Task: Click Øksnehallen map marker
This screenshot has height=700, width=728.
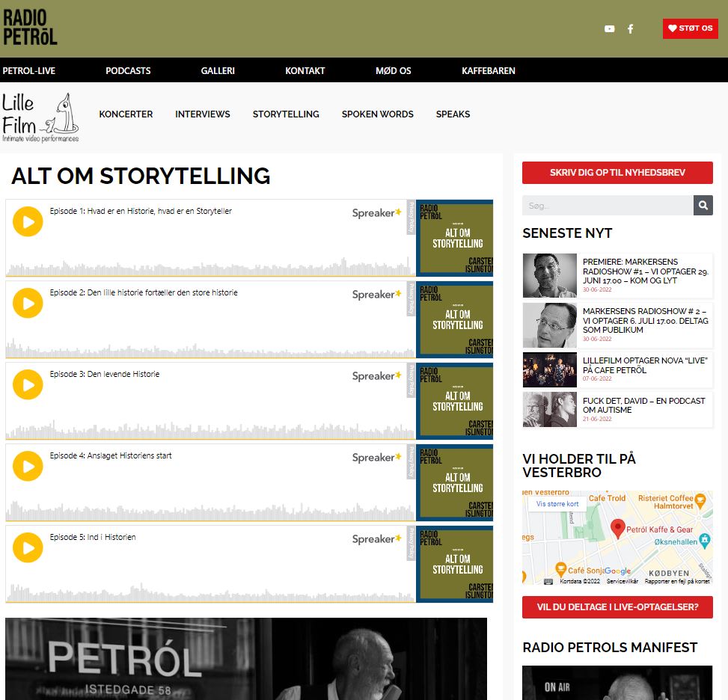Action: tap(705, 540)
